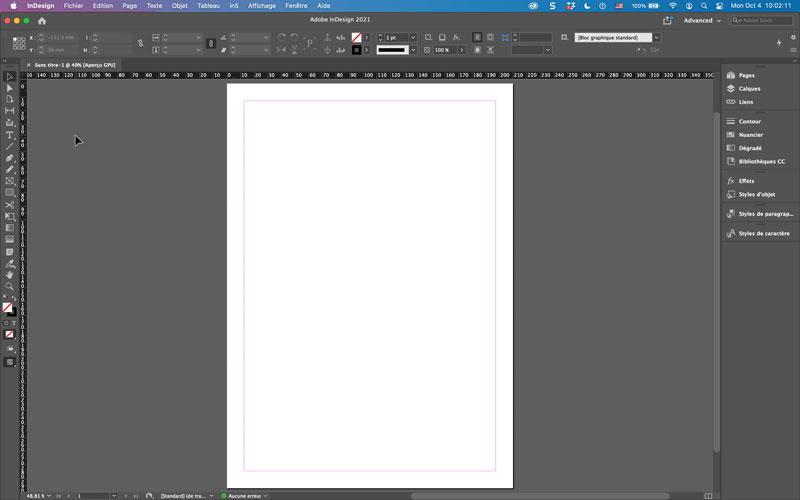Click the drop shadow icon in control bar
The width and height of the screenshot is (800, 500).
coord(442,37)
